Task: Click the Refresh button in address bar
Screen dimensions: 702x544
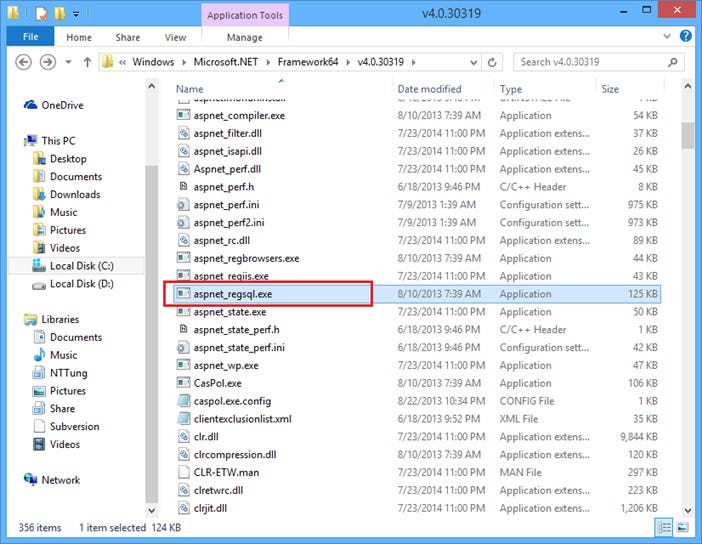Action: click(492, 62)
